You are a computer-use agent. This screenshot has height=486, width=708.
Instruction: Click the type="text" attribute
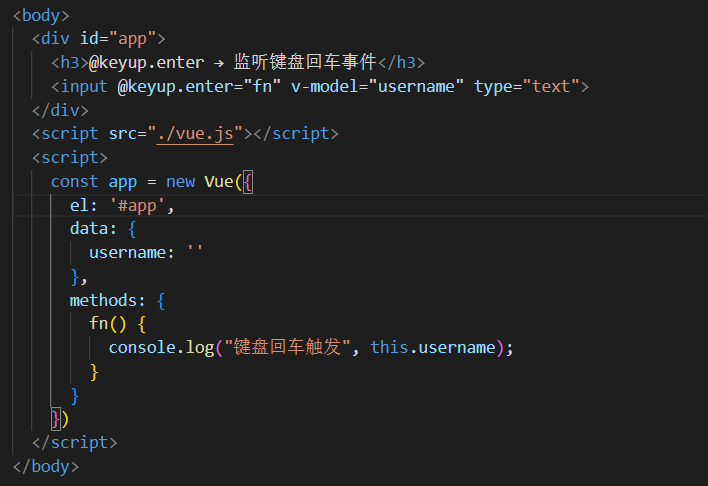(526, 86)
